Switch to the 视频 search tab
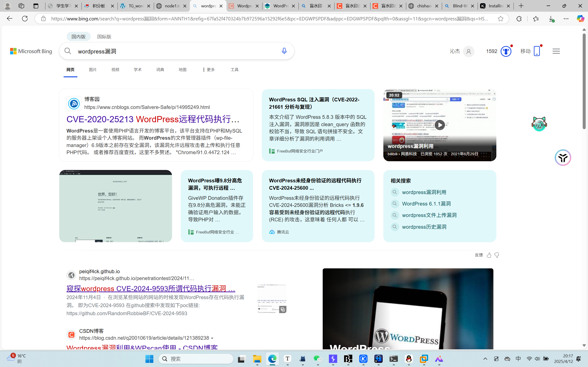588x367 pixels. (x=115, y=70)
